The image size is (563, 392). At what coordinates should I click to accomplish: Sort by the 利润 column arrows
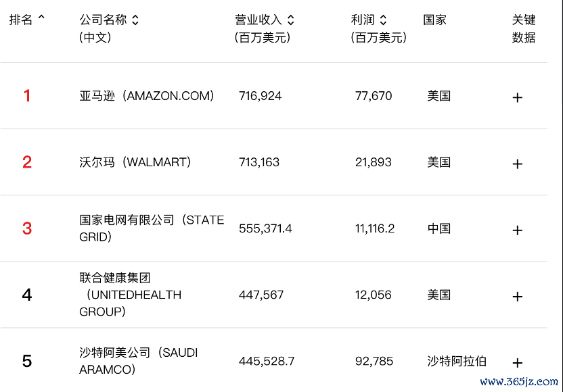[383, 20]
